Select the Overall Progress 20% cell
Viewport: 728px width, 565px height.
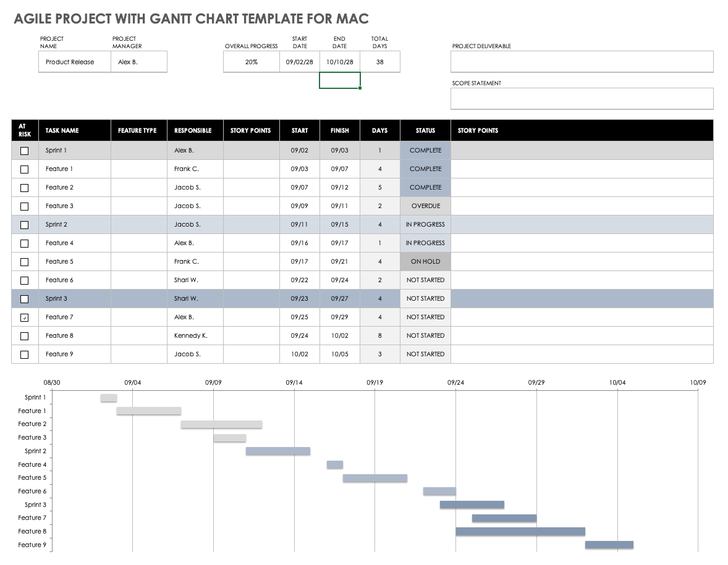[251, 62]
